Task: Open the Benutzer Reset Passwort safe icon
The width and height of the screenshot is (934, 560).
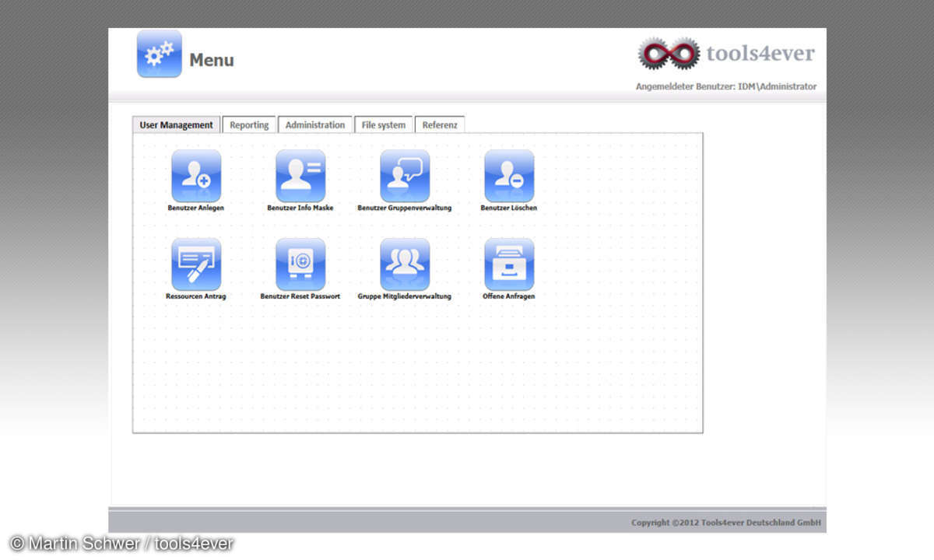Action: click(x=300, y=264)
